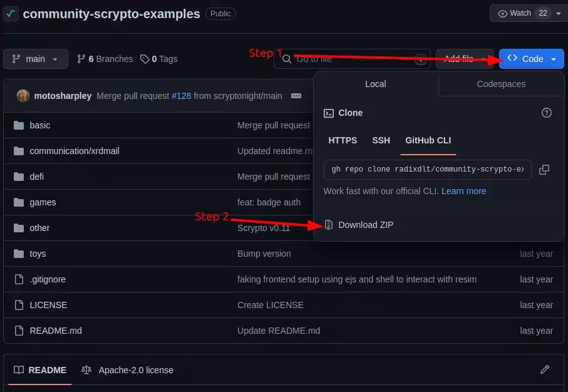Select the SSH clone tab
Viewport: 568px width, 392px height.
[x=381, y=140]
